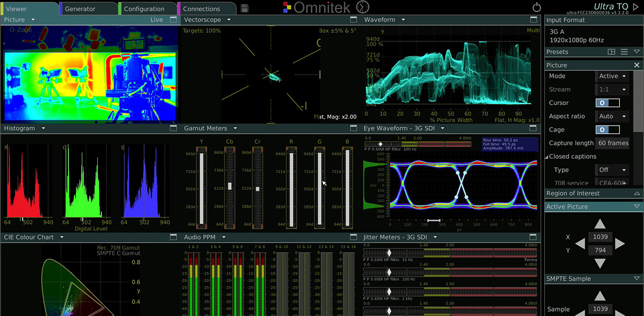Image resolution: width=644 pixels, height=316 pixels.
Task: Click the 'Flat, Mag: x2.00' vectorscope label
Action: (336, 116)
